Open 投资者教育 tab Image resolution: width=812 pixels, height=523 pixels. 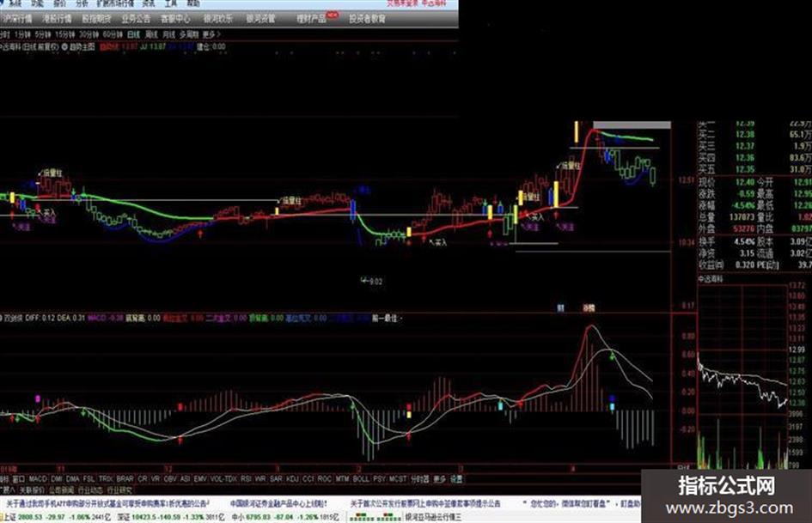367,19
